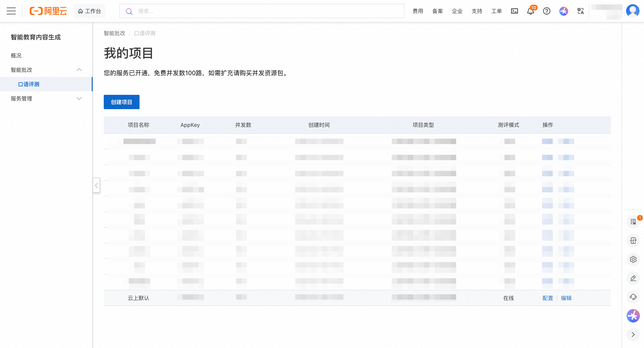
Task: Click the 创建项目 button
Action: [x=121, y=102]
